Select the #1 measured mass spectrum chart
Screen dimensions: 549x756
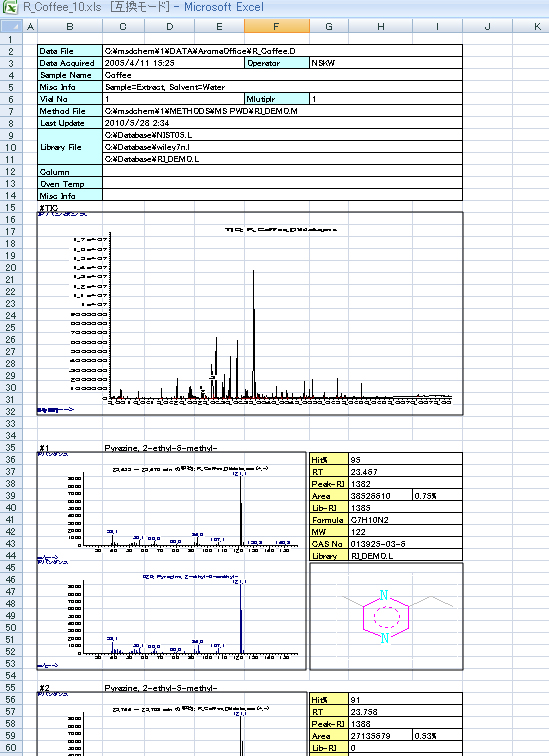(172, 506)
